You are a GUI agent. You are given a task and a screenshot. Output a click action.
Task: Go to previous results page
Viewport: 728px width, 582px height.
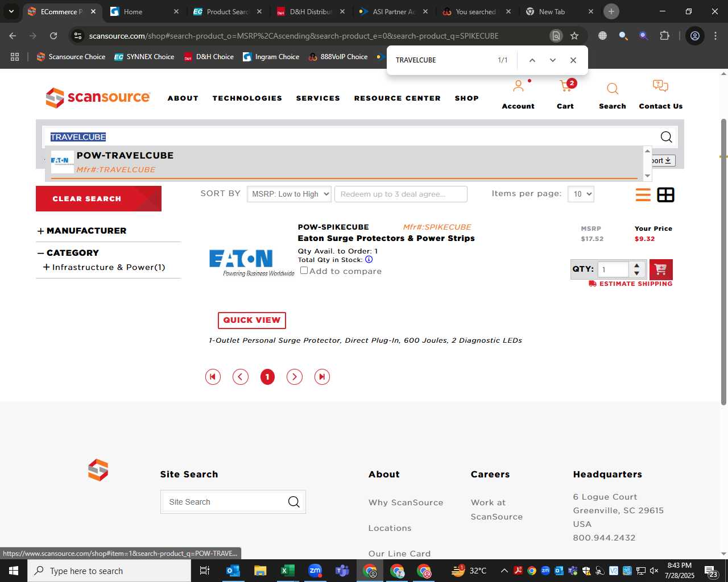241,377
